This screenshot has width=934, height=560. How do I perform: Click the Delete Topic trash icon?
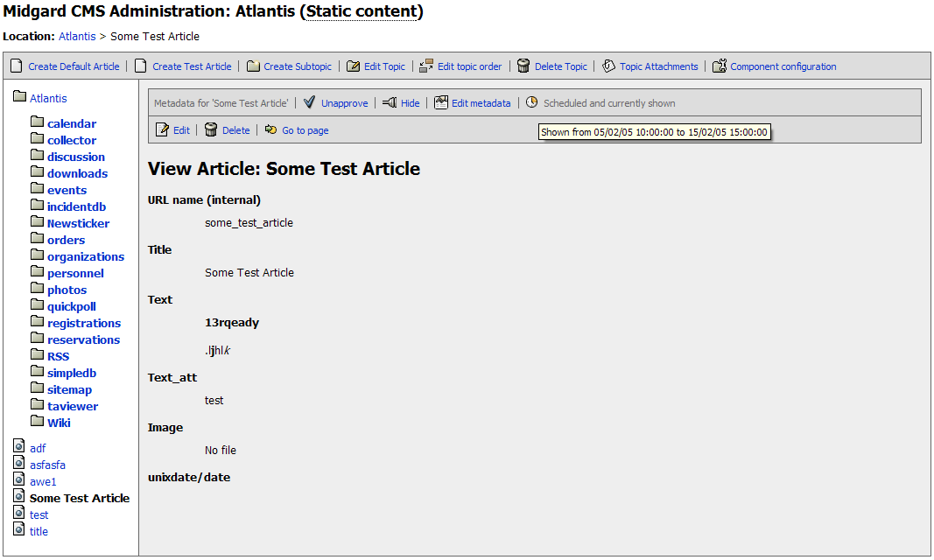click(523, 66)
